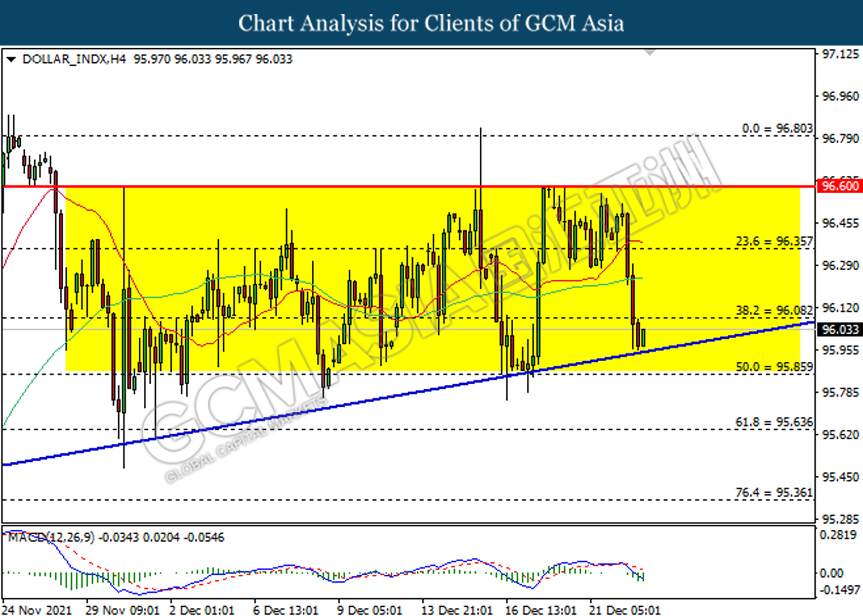Click the black 96.033 current price tag
Image resolution: width=863 pixels, height=616 pixels.
pyautogui.click(x=840, y=330)
